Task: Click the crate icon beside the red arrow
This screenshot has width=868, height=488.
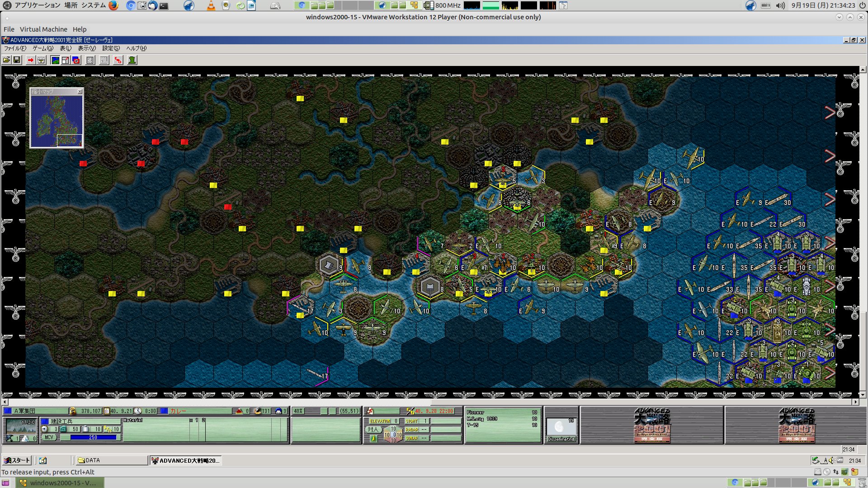Action: [41, 60]
